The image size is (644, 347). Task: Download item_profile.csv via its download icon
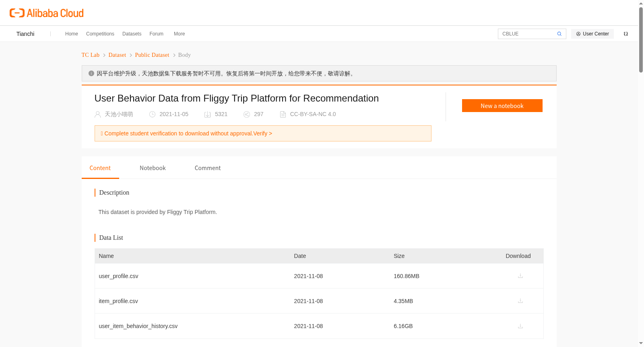(520, 301)
